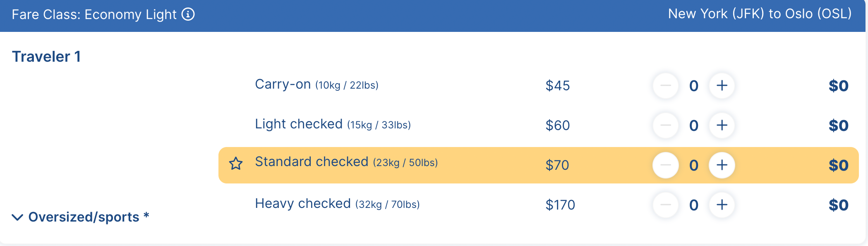Decrease Heavy checked bag count
The image size is (868, 246).
coord(666,205)
